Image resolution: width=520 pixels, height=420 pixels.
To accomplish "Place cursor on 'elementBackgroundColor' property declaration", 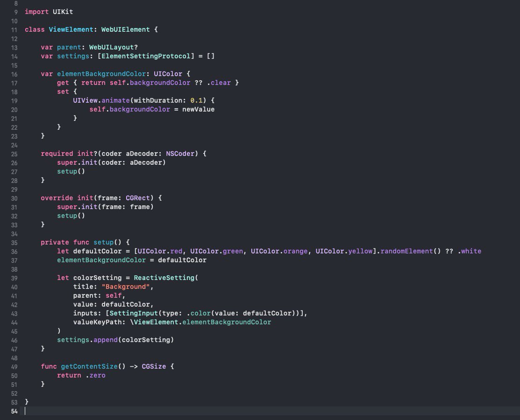I will coord(101,74).
